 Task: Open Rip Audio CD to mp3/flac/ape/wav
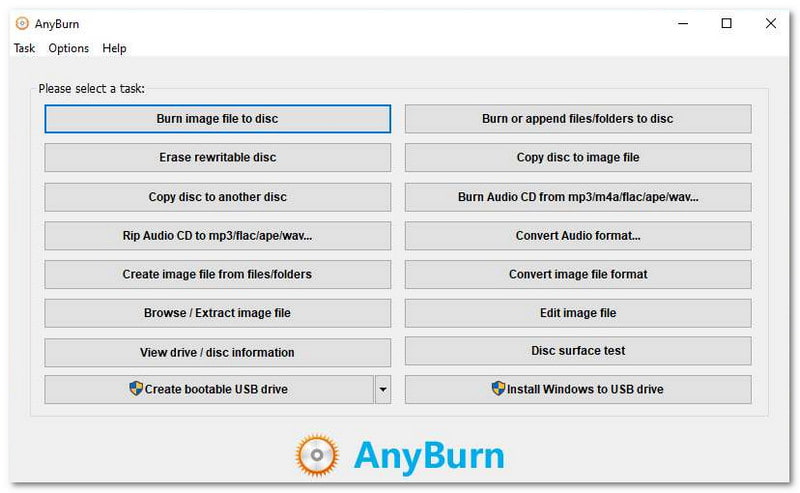tap(217, 236)
